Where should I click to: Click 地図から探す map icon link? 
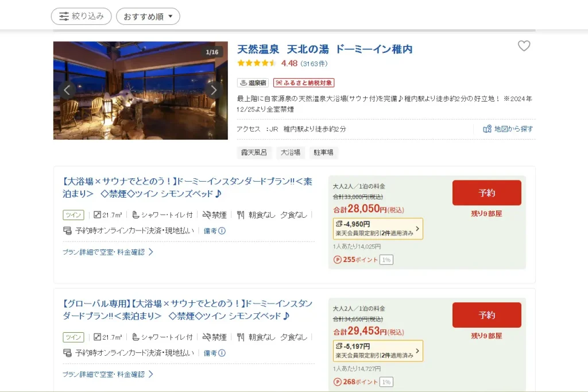pyautogui.click(x=508, y=129)
